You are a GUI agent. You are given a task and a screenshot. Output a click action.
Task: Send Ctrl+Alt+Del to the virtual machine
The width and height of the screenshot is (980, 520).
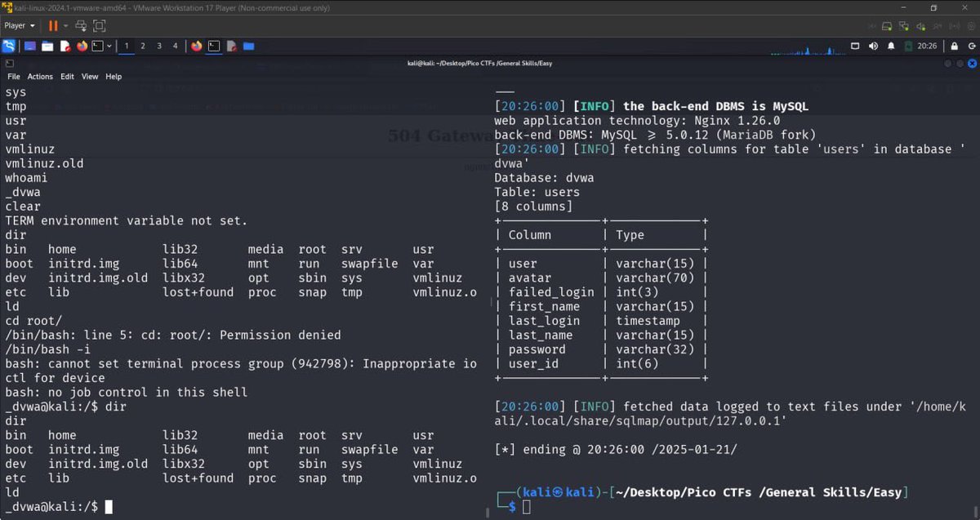tap(81, 26)
